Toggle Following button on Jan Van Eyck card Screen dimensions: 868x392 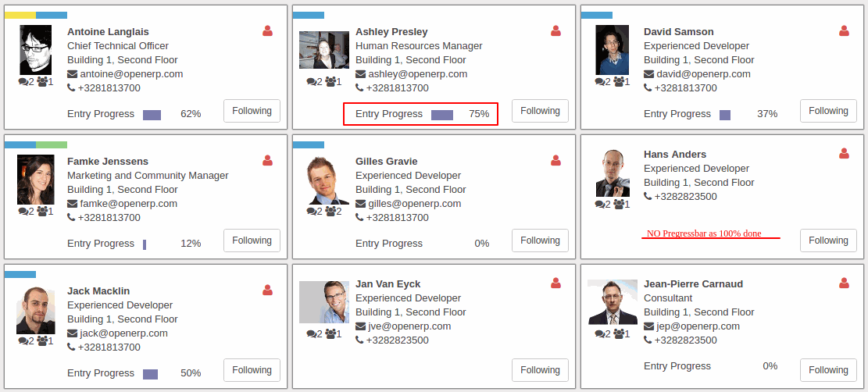(540, 370)
